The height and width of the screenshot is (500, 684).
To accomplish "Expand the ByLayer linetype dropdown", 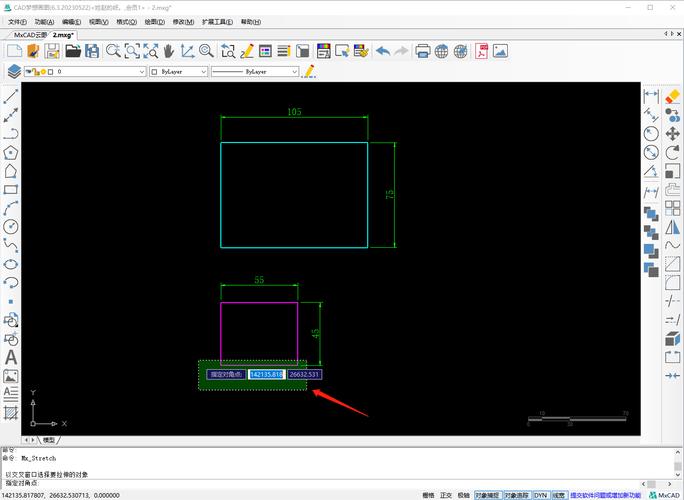I will (x=255, y=72).
